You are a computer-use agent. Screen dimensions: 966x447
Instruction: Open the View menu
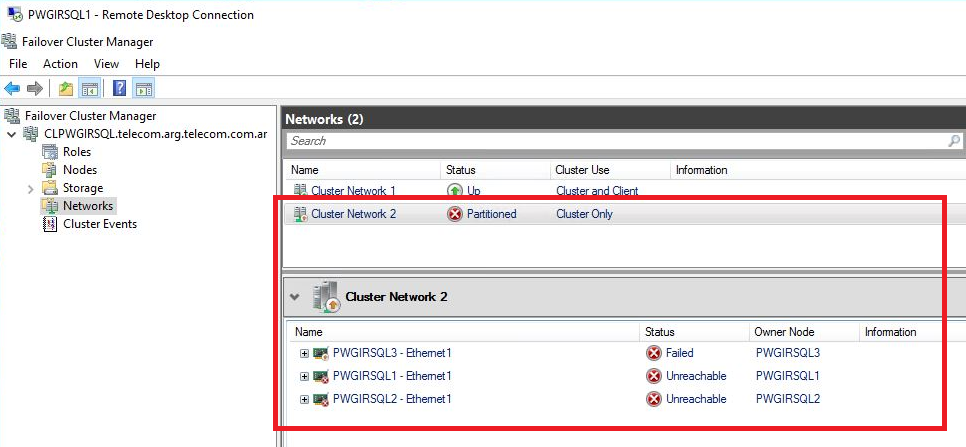click(106, 64)
